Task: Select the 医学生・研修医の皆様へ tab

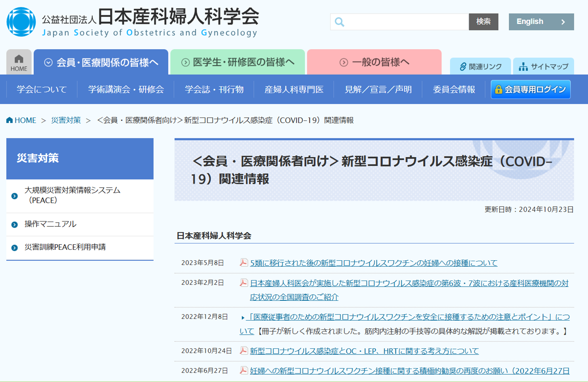Action: click(x=237, y=62)
